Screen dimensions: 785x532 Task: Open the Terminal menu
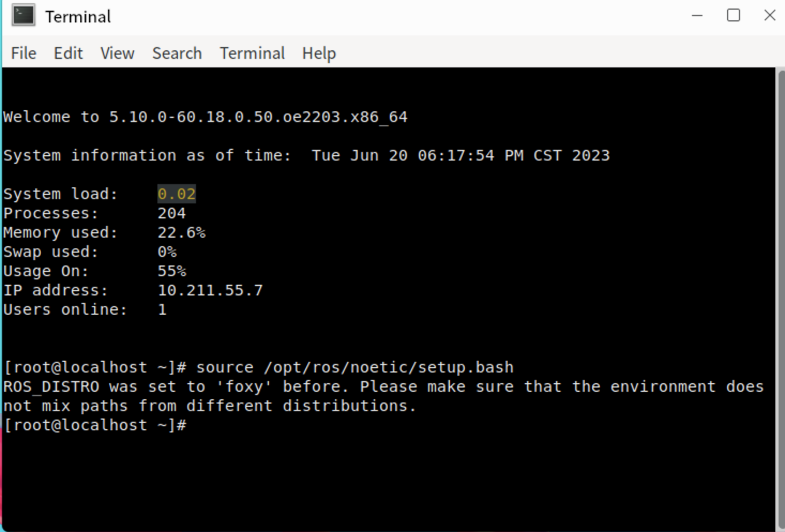coord(252,54)
